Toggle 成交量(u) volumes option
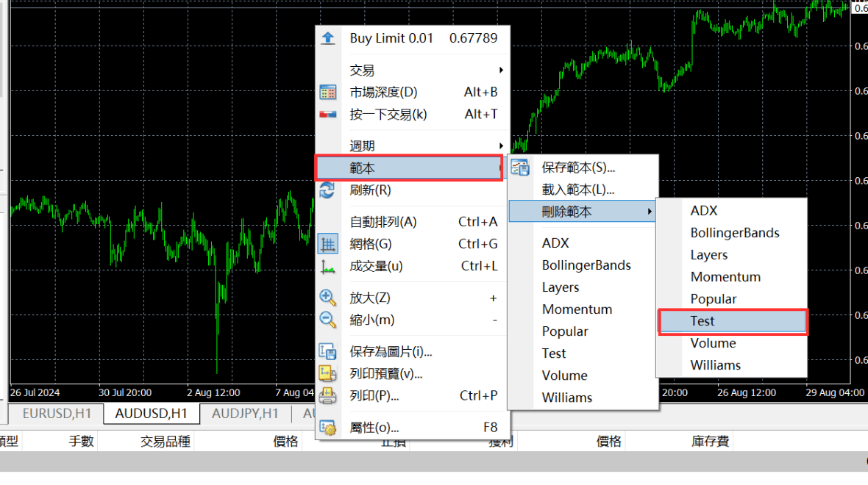The image size is (868, 485). click(413, 266)
